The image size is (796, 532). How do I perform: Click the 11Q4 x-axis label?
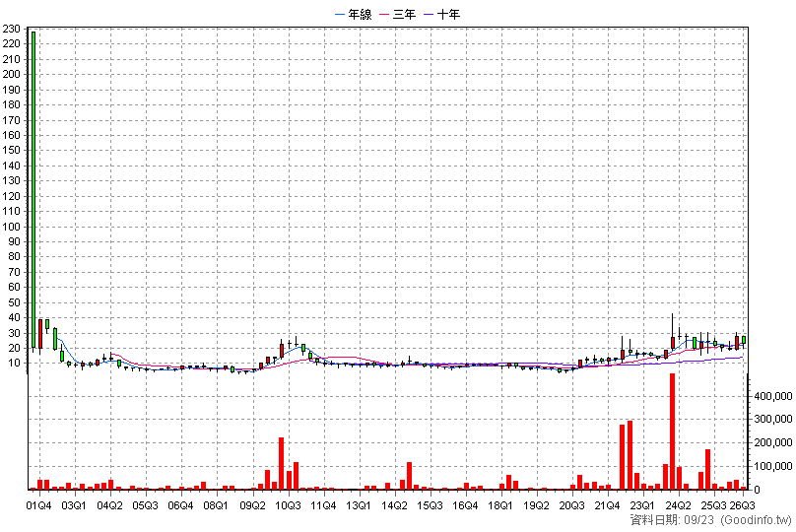[323, 505]
